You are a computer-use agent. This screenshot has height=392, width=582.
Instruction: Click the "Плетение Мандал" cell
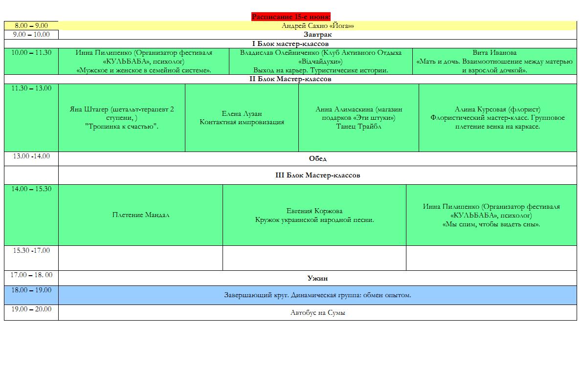(x=141, y=215)
